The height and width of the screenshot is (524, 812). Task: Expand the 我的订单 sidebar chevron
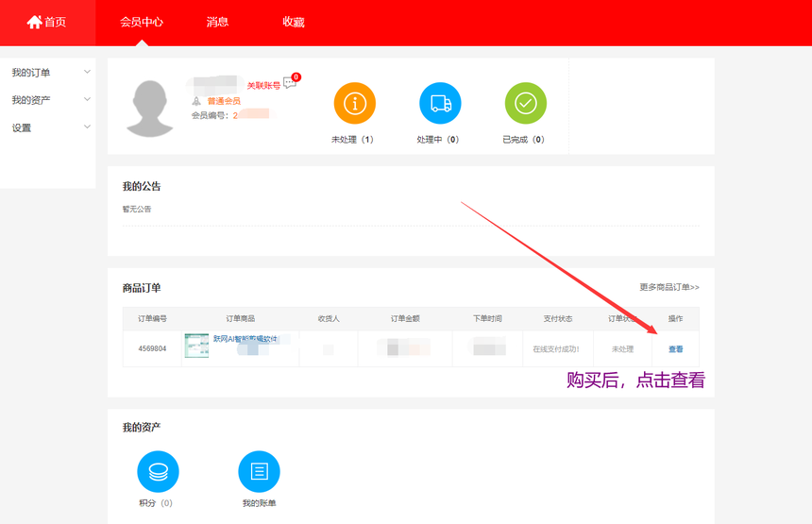click(87, 72)
